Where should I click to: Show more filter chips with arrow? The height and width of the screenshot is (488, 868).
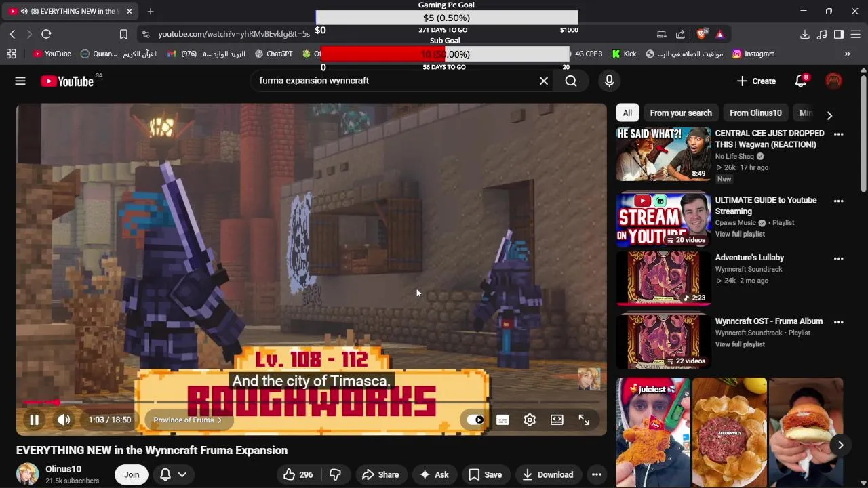click(x=829, y=115)
